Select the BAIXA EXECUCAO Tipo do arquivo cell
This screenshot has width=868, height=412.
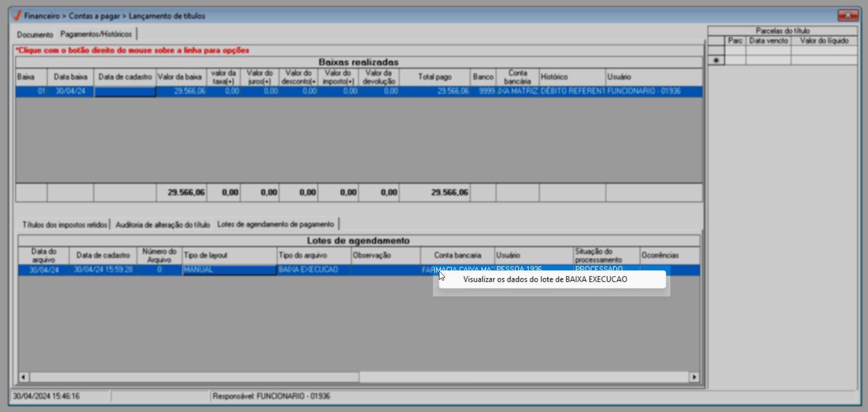pos(314,270)
